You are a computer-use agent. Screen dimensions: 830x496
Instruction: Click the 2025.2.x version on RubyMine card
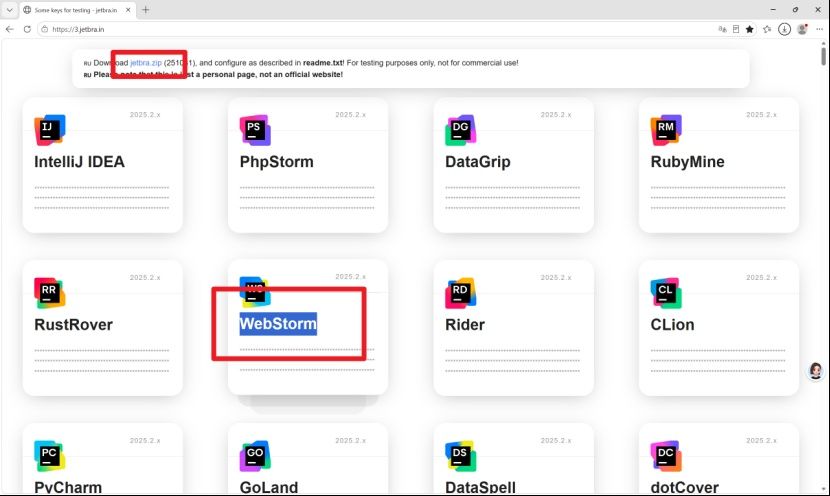tap(761, 114)
